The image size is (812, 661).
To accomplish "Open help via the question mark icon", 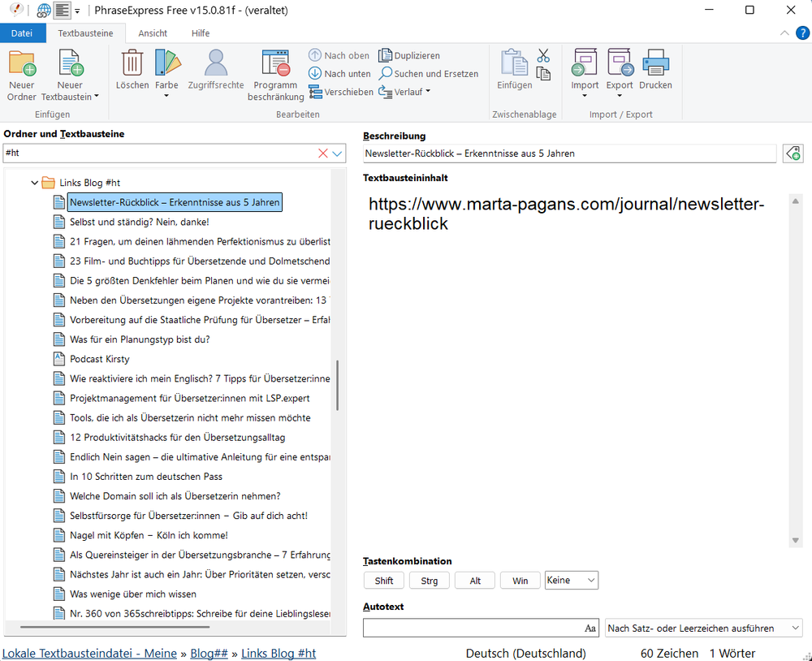I will pyautogui.click(x=802, y=33).
